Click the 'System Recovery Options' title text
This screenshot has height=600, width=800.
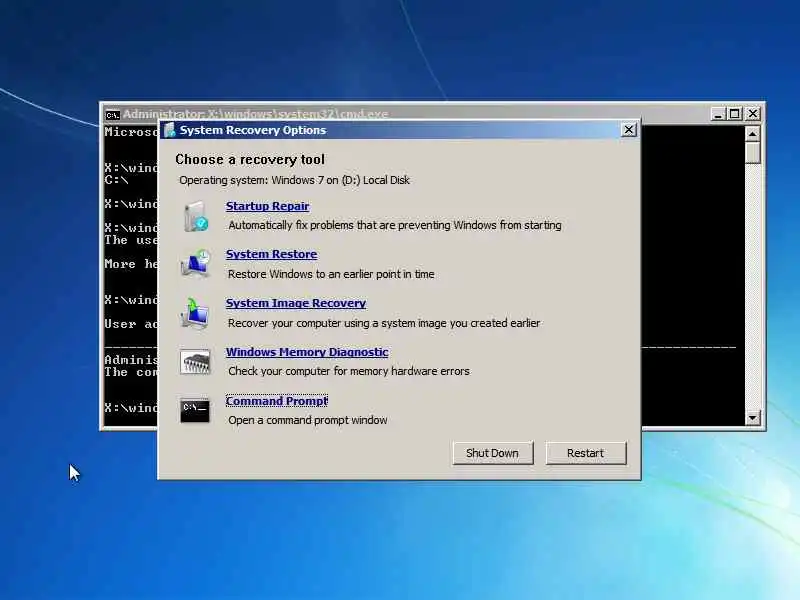pyautogui.click(x=253, y=130)
